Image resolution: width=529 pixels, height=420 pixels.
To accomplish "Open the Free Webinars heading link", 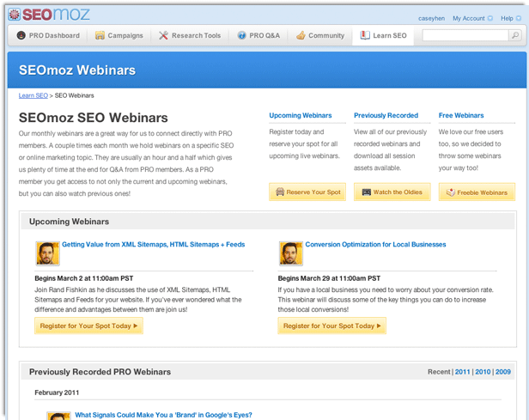I will click(x=461, y=115).
